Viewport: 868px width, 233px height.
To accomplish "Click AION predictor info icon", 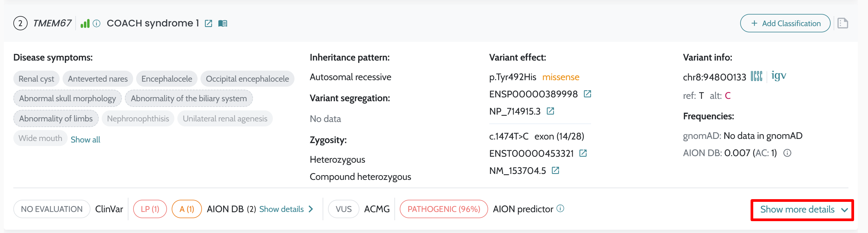I will pos(560,208).
